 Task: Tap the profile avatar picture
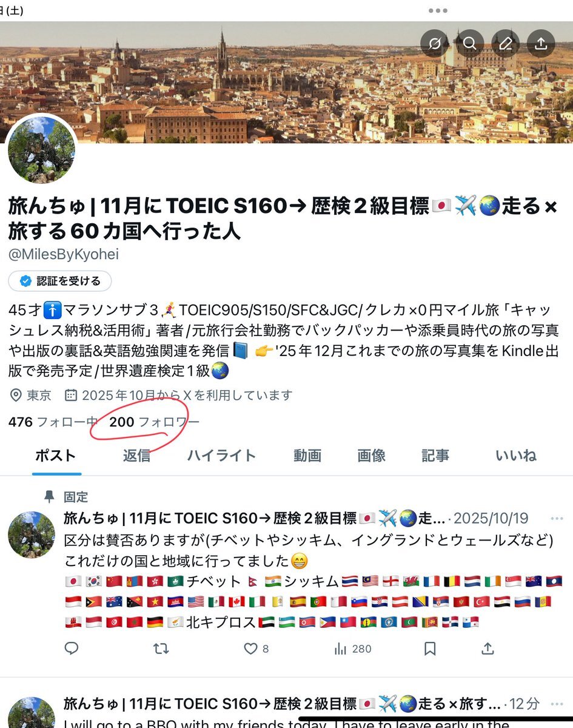[x=41, y=150]
